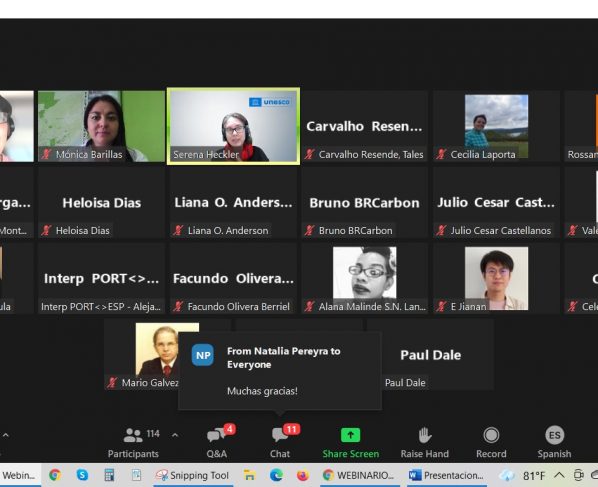Viewport: 598px width, 487px height.
Task: Switch to the Presentacion Word document
Action: coord(447,475)
